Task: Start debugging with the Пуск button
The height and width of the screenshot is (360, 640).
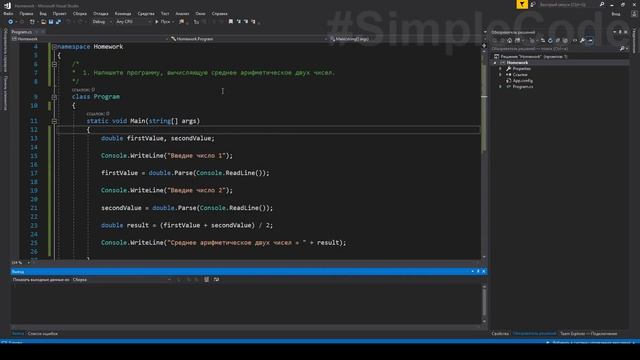Action: click(x=162, y=22)
